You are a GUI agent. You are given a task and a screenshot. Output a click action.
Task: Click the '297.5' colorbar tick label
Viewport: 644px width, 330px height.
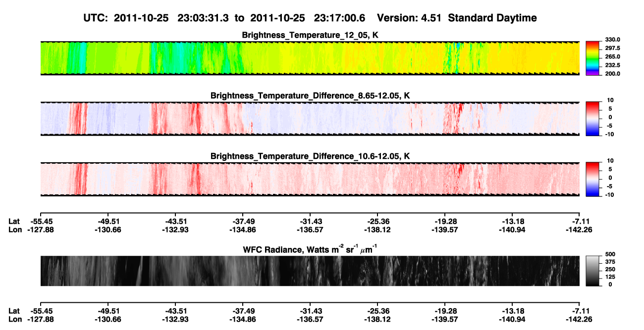(611, 48)
